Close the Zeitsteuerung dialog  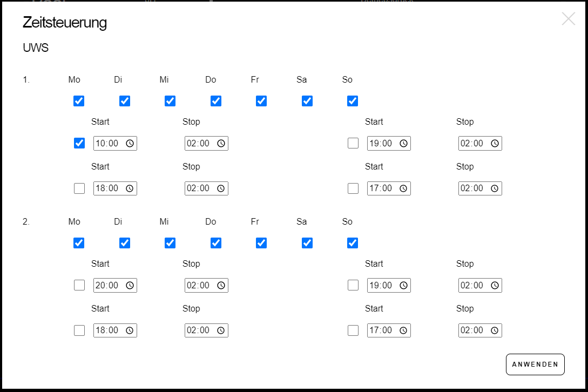pos(568,19)
